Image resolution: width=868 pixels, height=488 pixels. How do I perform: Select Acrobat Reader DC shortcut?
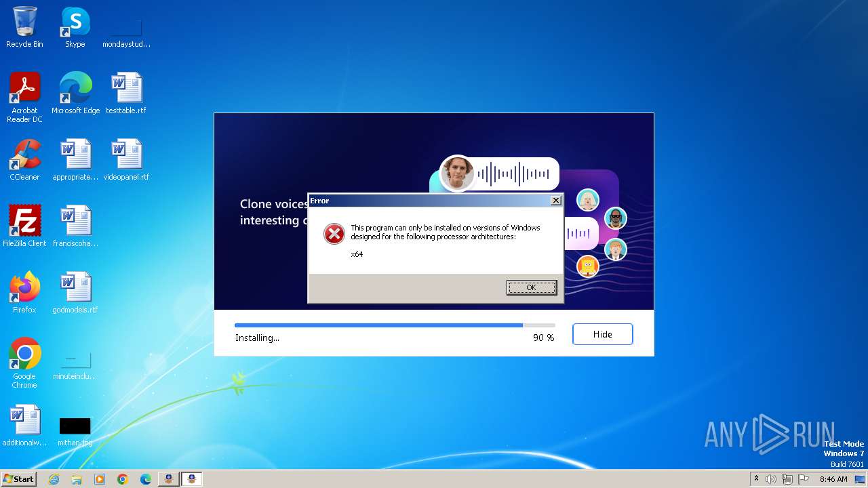click(x=24, y=98)
